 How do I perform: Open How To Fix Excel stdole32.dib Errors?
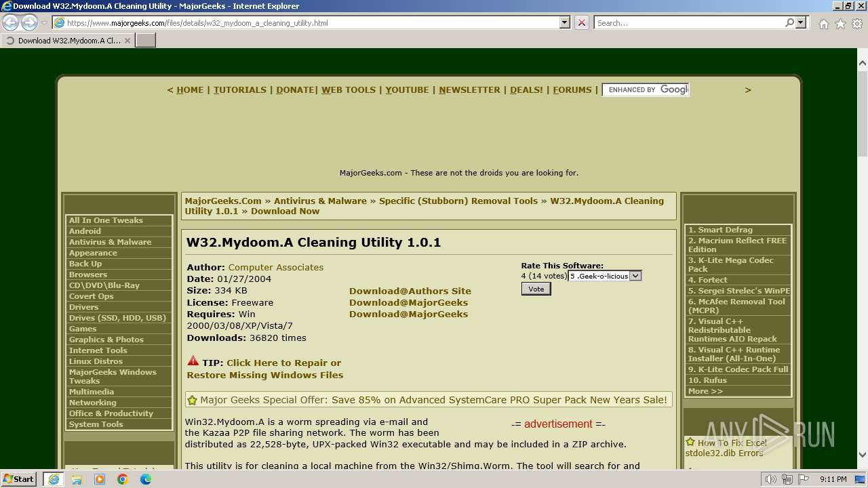(x=726, y=448)
